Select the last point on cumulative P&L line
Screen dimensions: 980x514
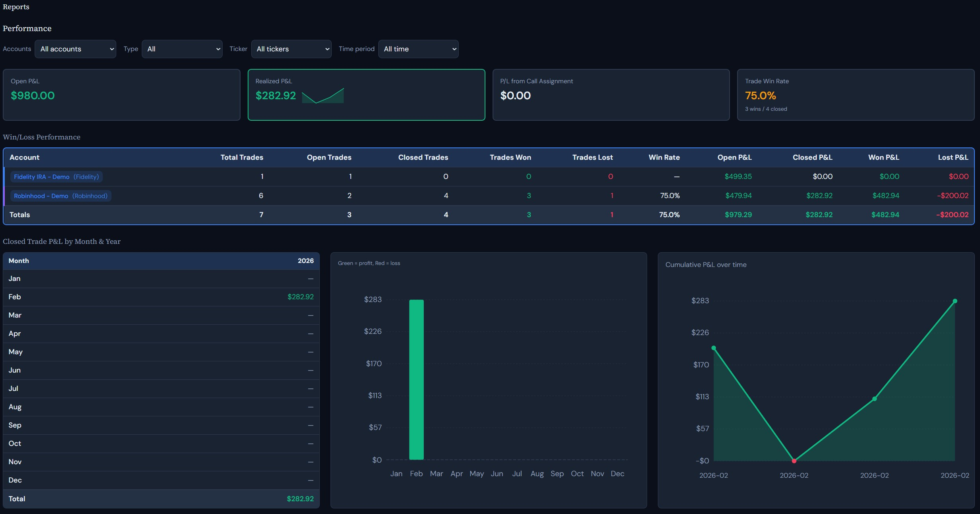(x=955, y=301)
